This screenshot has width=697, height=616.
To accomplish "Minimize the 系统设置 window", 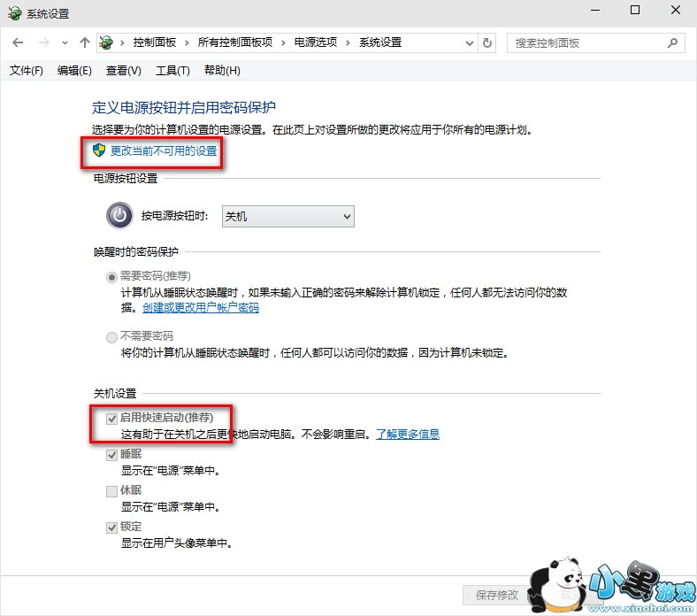I will point(595,11).
